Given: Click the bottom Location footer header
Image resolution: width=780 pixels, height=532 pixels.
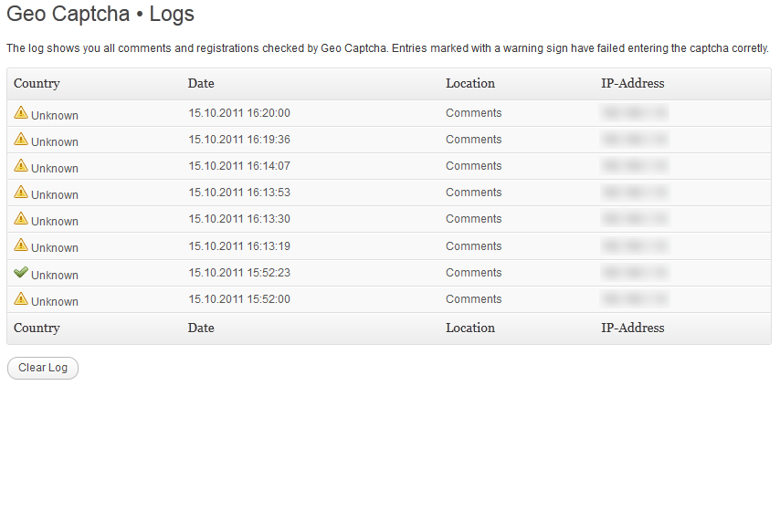Looking at the screenshot, I should tap(470, 329).
